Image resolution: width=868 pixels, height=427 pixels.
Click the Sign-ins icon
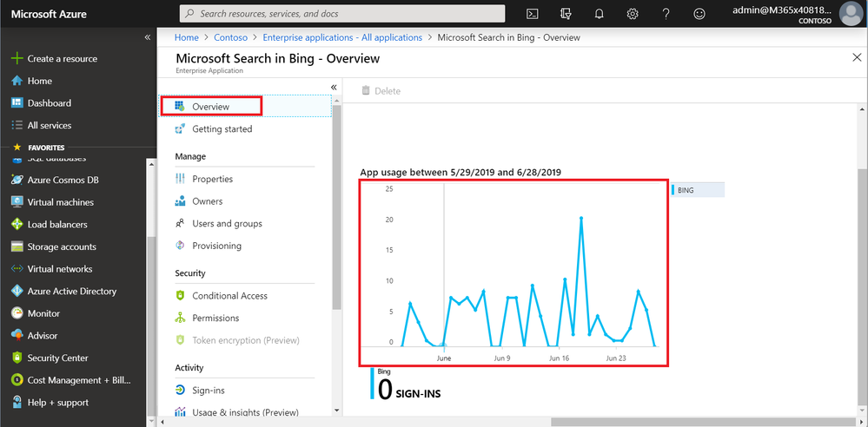pyautogui.click(x=180, y=390)
